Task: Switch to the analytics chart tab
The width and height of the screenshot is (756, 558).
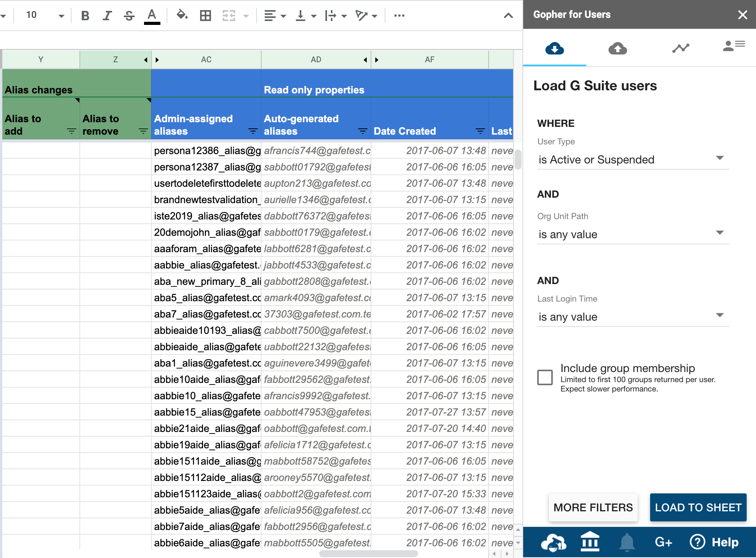Action: (x=680, y=48)
